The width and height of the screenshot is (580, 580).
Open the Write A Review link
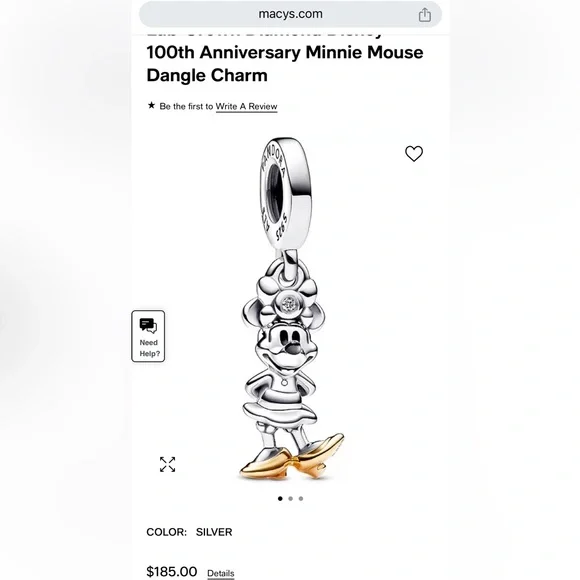(246, 107)
